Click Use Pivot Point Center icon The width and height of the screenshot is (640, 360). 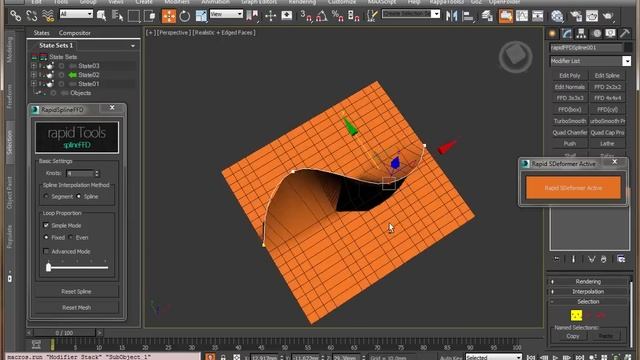[x=252, y=16]
